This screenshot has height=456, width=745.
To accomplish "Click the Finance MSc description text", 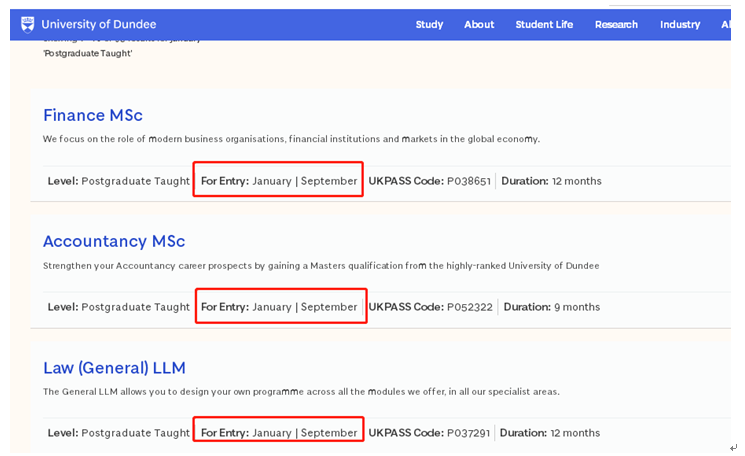I will click(x=291, y=139).
